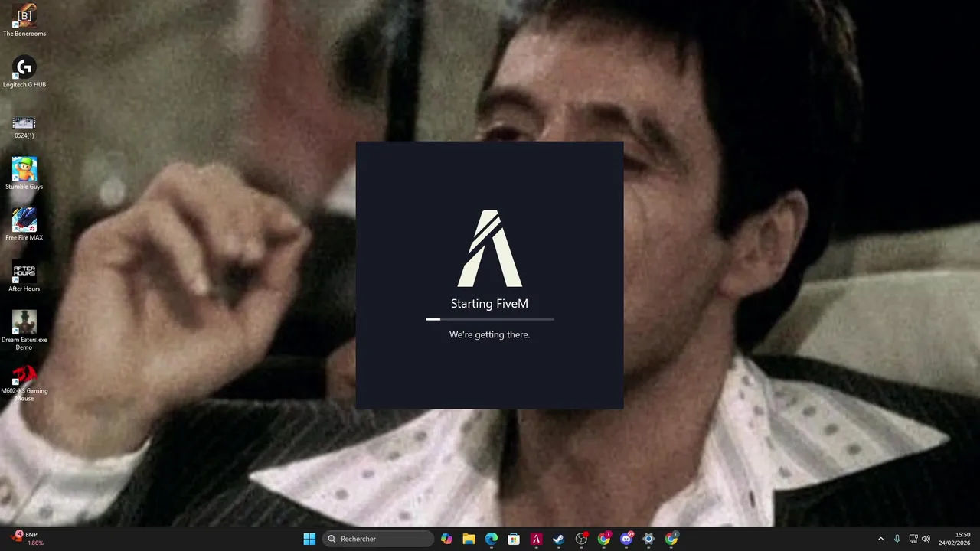The width and height of the screenshot is (980, 551).
Task: Expand hidden system tray icons
Action: click(880, 539)
